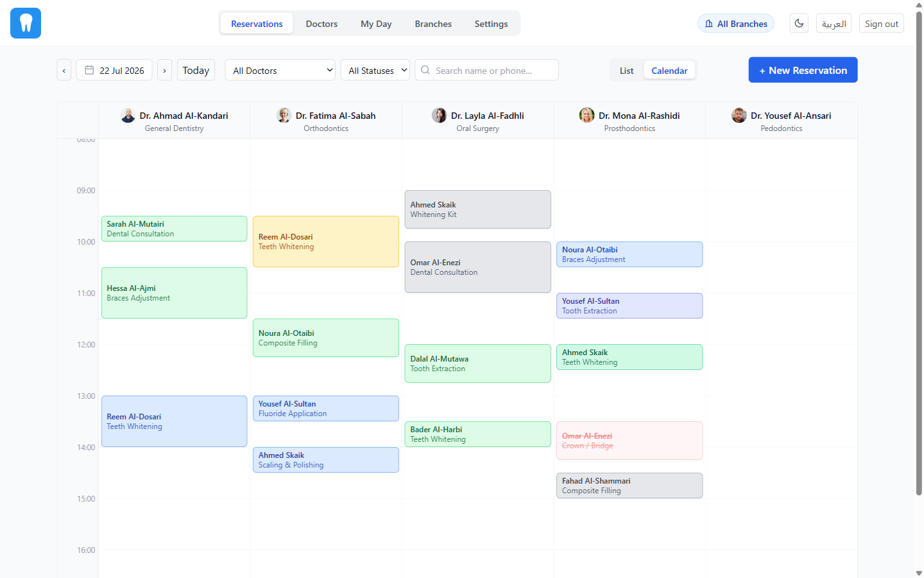Click the vertical page scrollbar
The image size is (924, 578).
tap(919, 253)
